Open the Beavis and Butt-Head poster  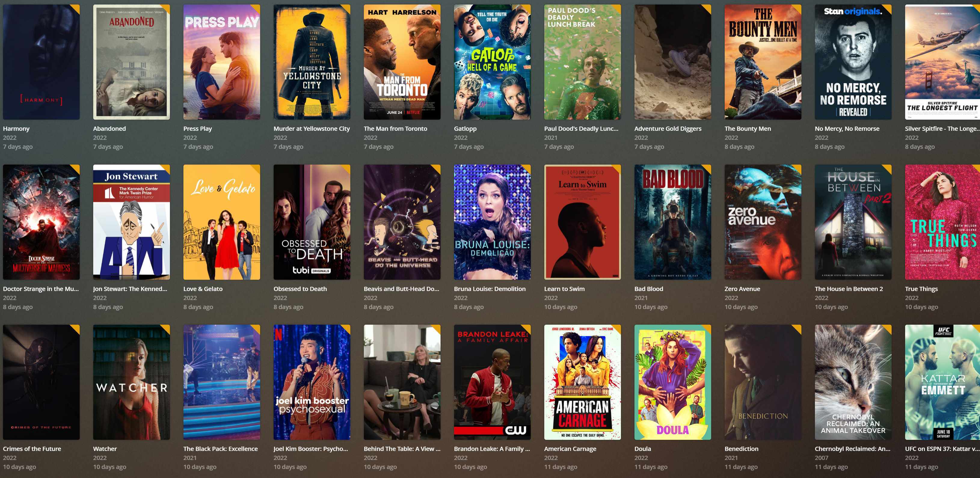(402, 222)
